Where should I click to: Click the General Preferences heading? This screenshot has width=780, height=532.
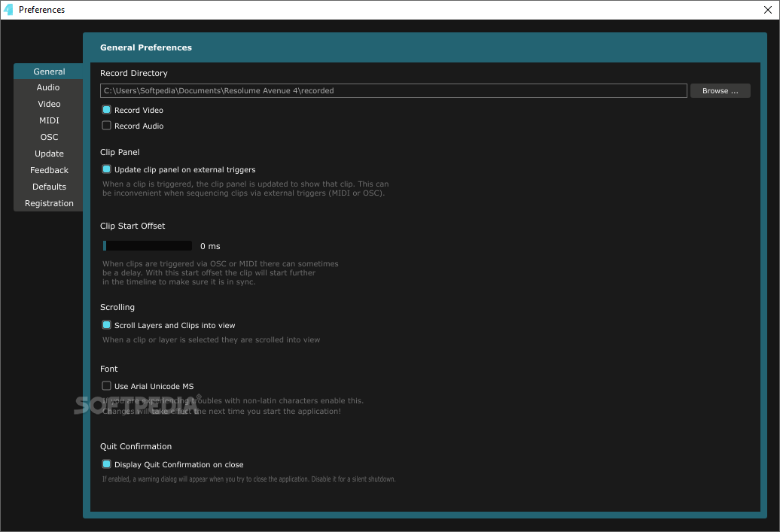[146, 47]
